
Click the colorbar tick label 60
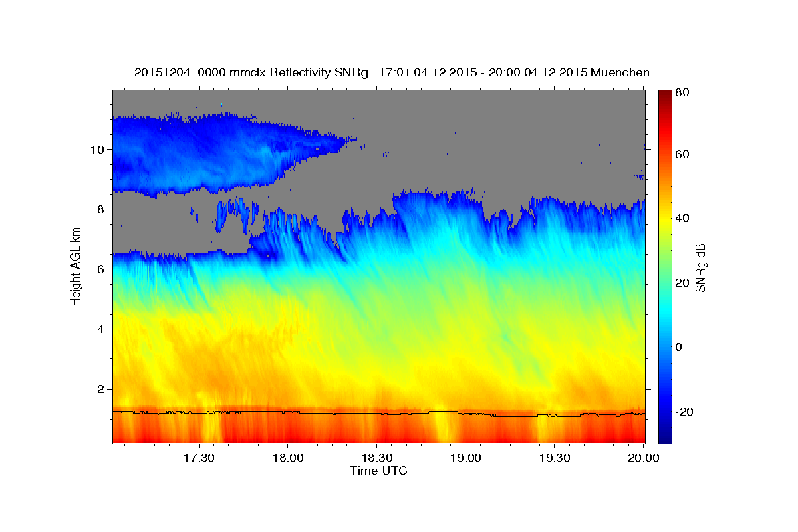coord(682,154)
